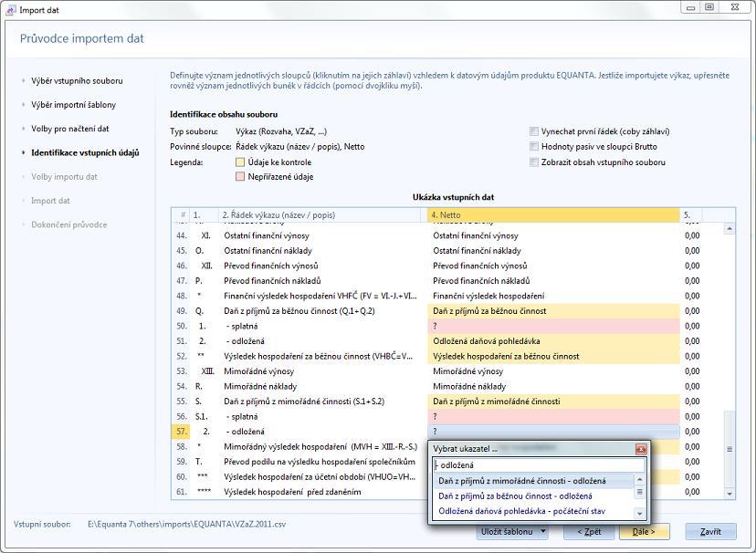Select row 61 Výsledek hospodaření před zdaněním
This screenshot has height=553, width=756.
(292, 492)
